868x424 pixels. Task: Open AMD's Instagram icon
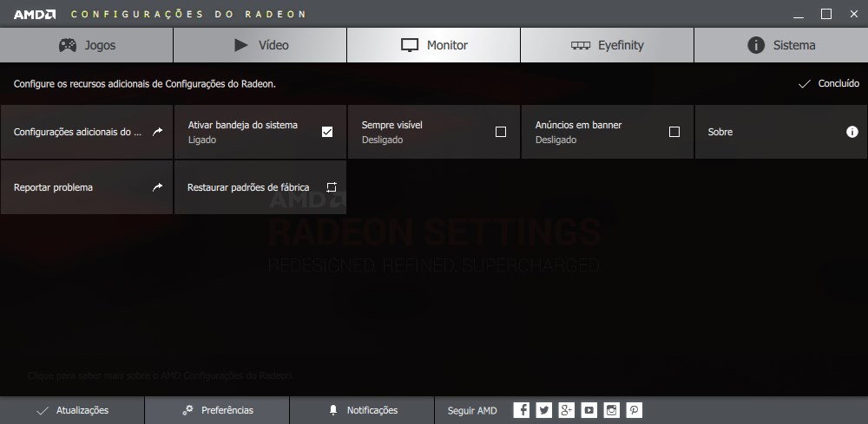(x=612, y=410)
